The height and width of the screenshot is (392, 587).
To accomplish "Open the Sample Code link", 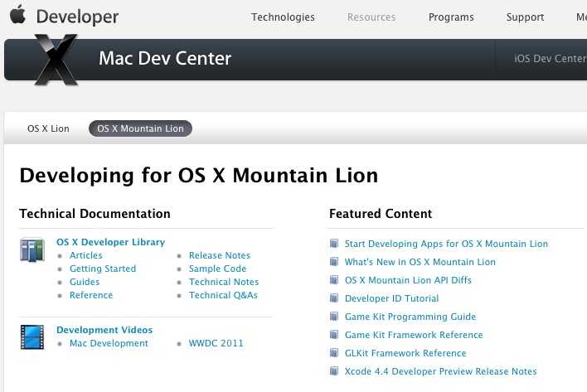I will click(x=217, y=269).
